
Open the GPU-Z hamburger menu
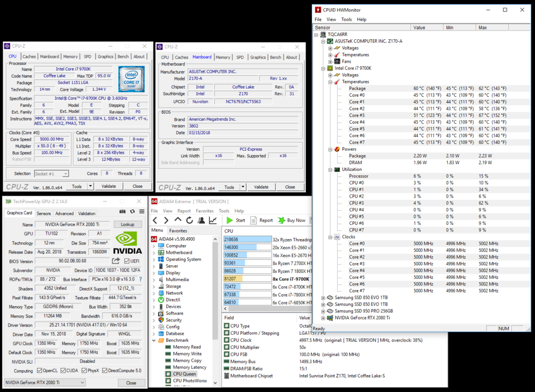142,212
